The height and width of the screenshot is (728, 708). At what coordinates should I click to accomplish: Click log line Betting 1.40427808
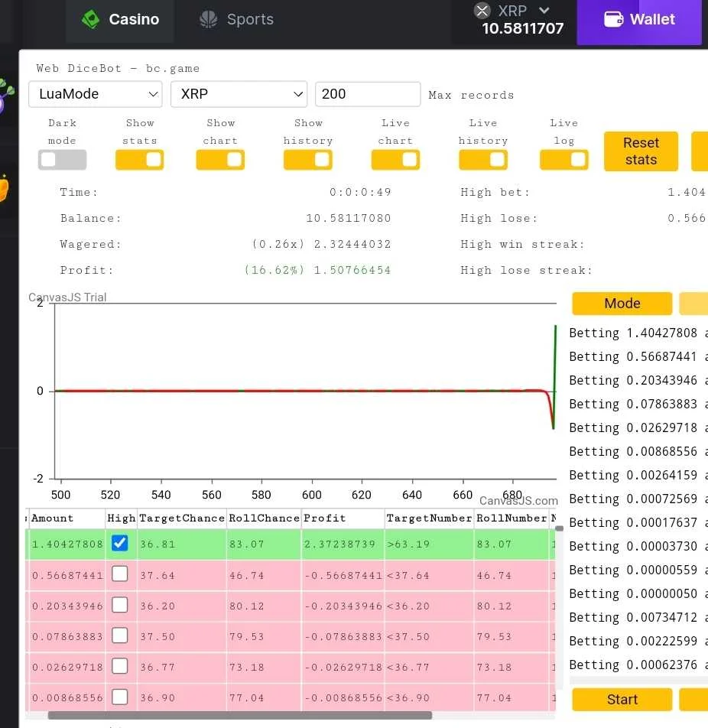pos(638,333)
